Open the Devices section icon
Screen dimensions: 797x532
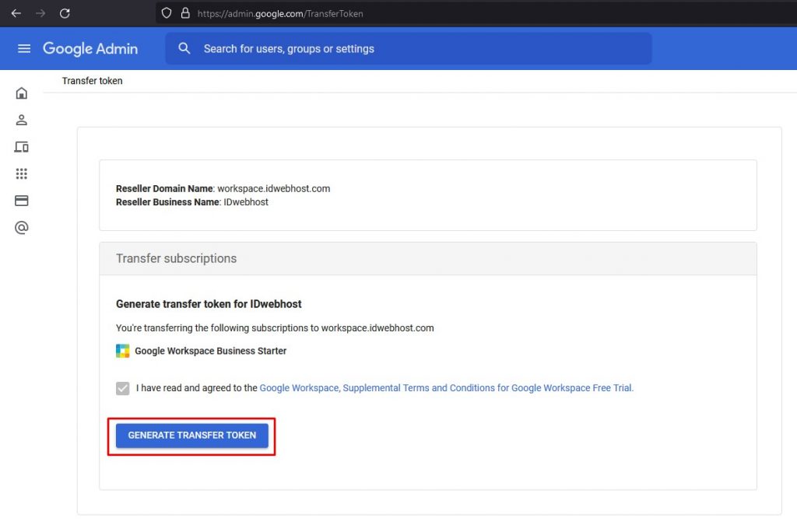21,146
